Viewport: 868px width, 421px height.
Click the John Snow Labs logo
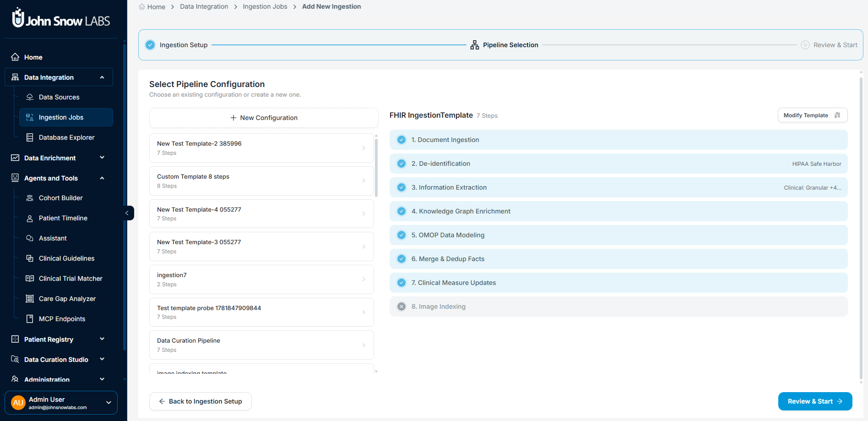click(x=61, y=18)
